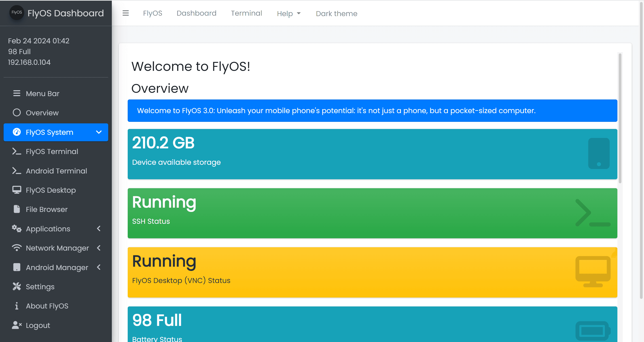Open FlyOS Terminal from sidebar
Screen dimensions: 644x342
56,151
